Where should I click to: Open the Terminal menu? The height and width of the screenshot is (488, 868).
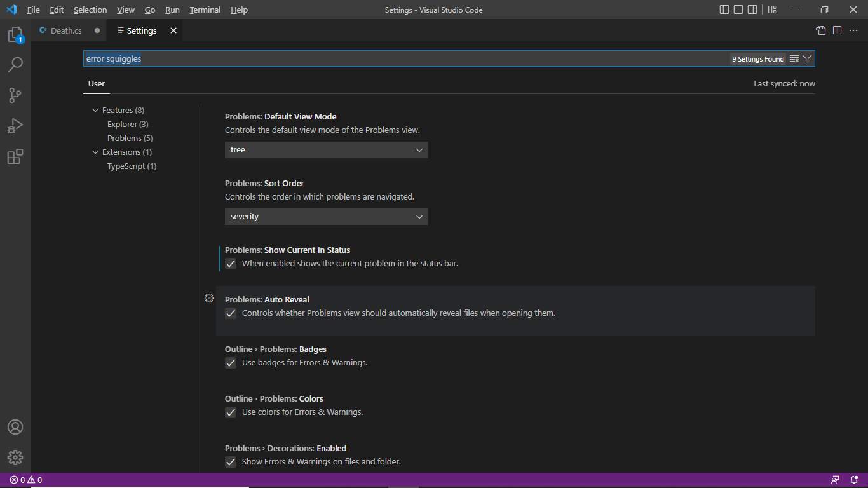coord(205,10)
